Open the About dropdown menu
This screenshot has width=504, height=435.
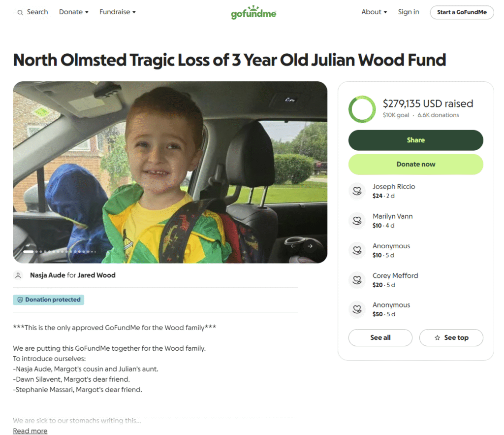click(x=374, y=12)
